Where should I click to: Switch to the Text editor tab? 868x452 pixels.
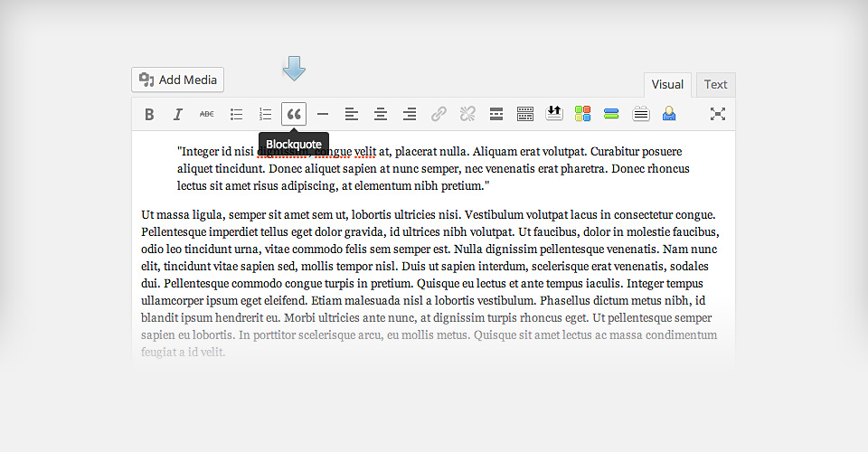pyautogui.click(x=716, y=85)
